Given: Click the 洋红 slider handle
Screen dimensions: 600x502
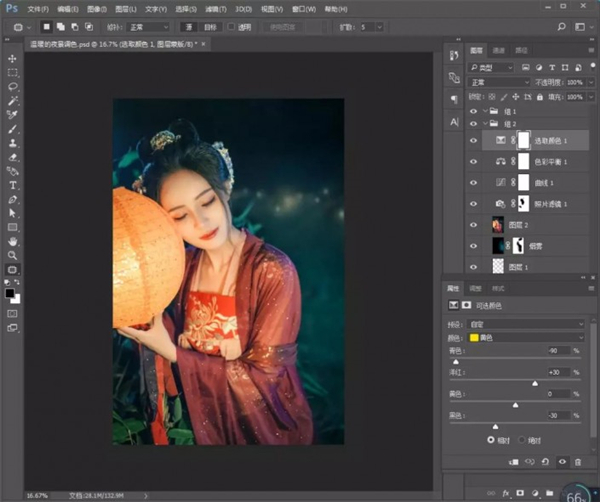Looking at the screenshot, I should pos(534,382).
